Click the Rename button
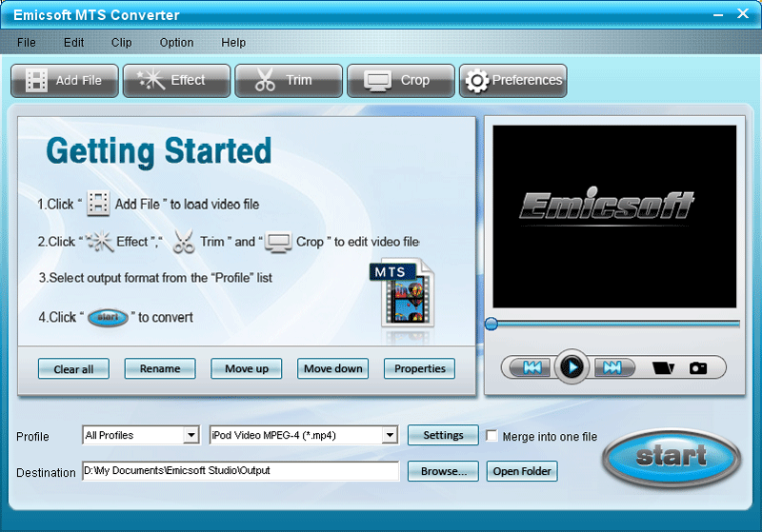This screenshot has height=532, width=762. coord(160,369)
